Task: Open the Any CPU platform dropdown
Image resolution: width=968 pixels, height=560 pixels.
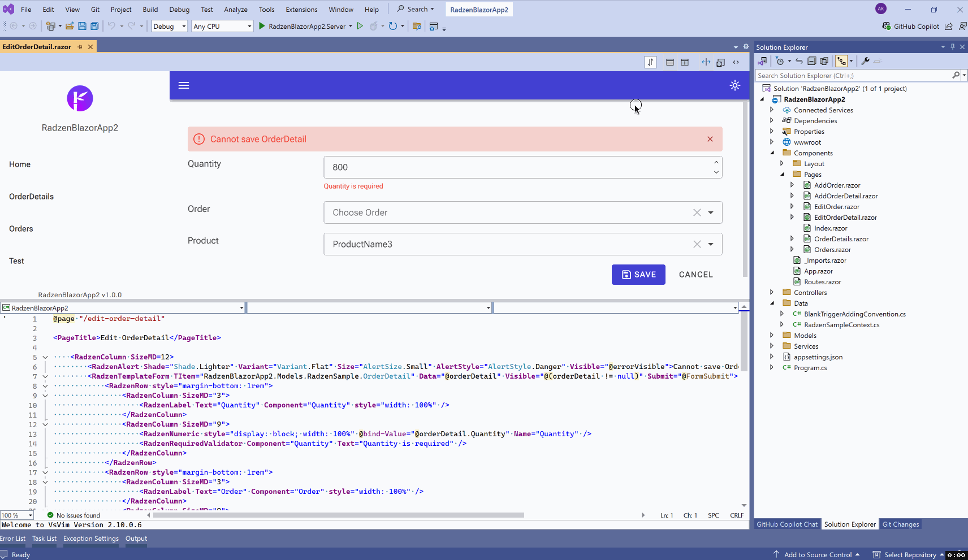Action: 222,26
